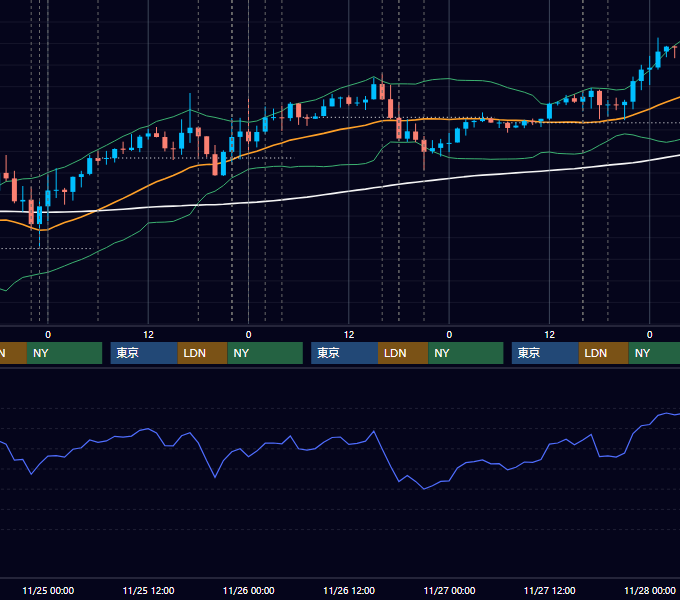This screenshot has width=680, height=600.
Task: Select the NY session block spanning 11/25 00:00
Action: click(64, 353)
